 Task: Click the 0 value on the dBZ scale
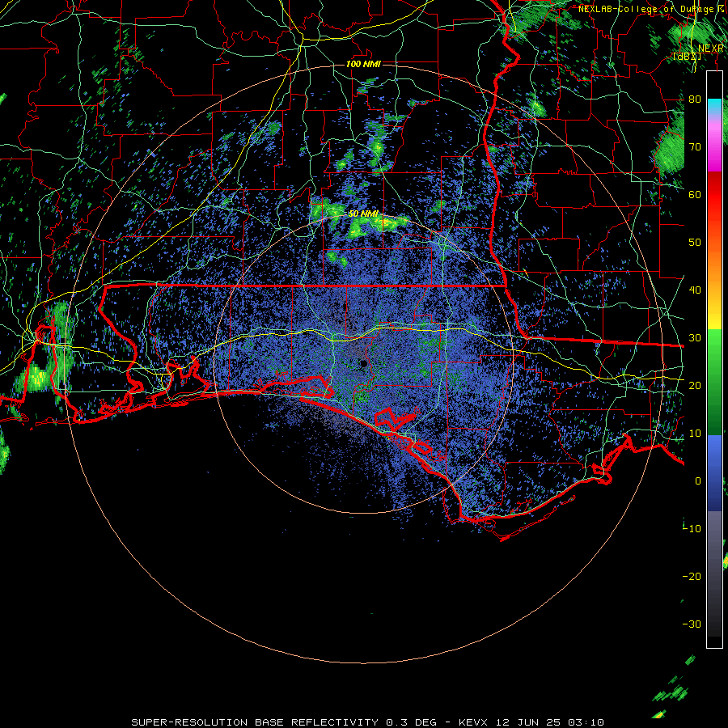point(698,481)
